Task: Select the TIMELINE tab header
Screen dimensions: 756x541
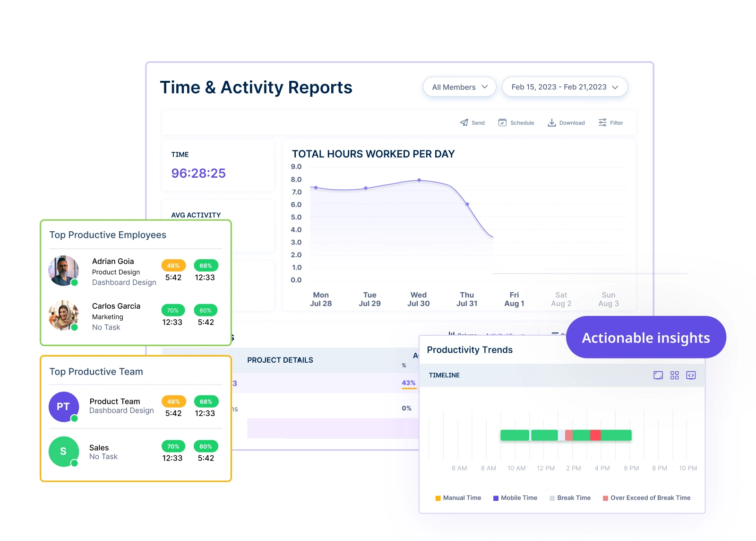Action: 444,375
